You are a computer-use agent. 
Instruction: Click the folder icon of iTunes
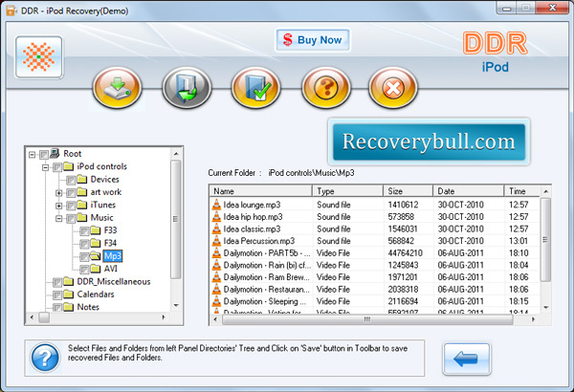point(82,205)
